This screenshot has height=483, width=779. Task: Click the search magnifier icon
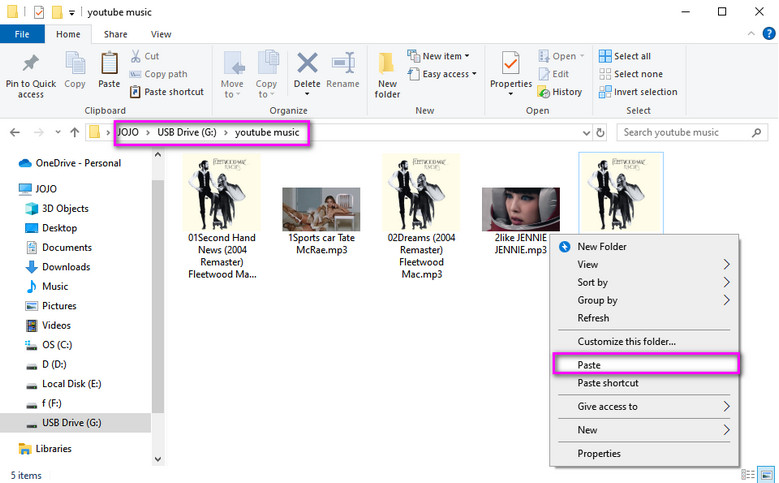coord(756,133)
